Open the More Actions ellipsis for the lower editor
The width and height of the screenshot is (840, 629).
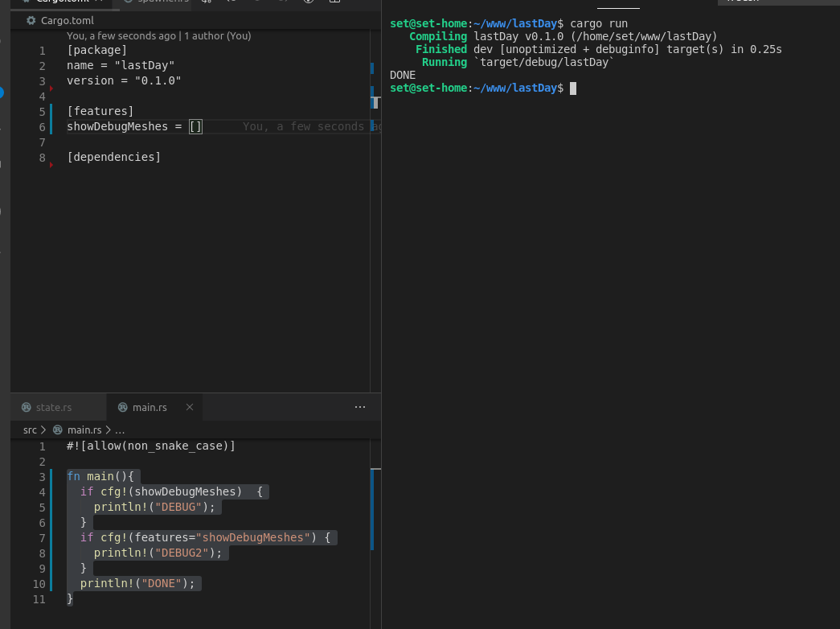point(360,407)
